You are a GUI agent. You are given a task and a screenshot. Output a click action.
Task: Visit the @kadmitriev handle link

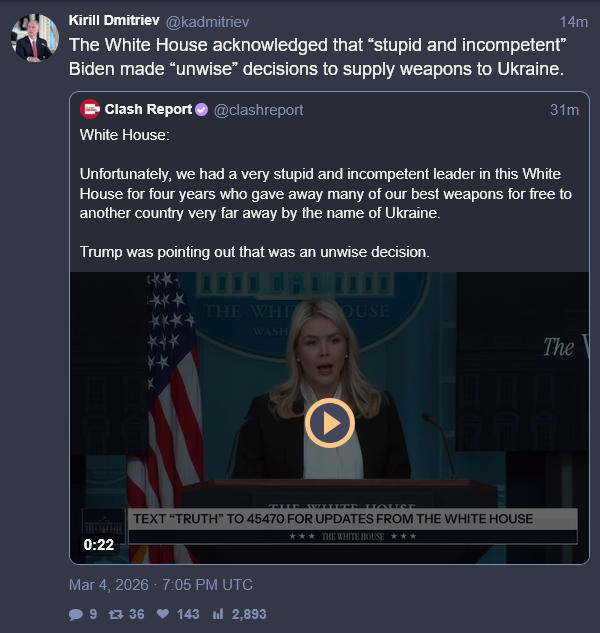coord(208,22)
